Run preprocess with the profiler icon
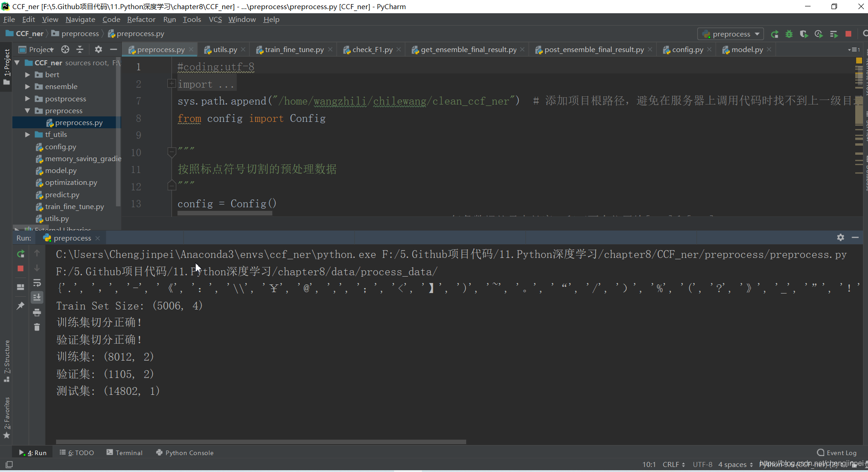The height and width of the screenshot is (472, 868). tap(819, 34)
